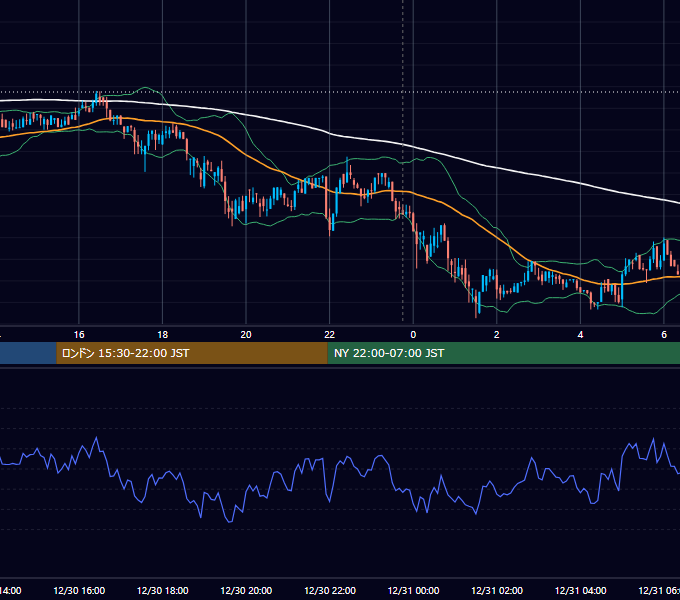
Task: Select the NY 22:00-07:00 JST session bar
Action: (503, 353)
